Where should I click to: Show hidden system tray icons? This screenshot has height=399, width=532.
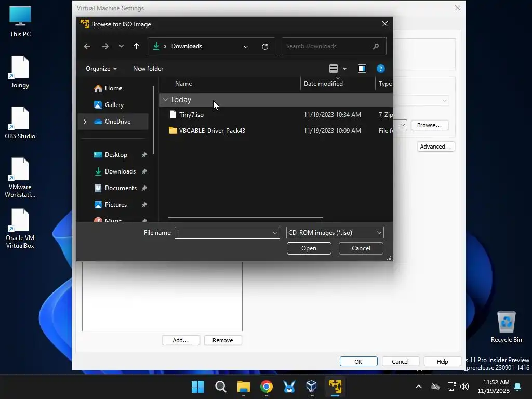point(419,387)
